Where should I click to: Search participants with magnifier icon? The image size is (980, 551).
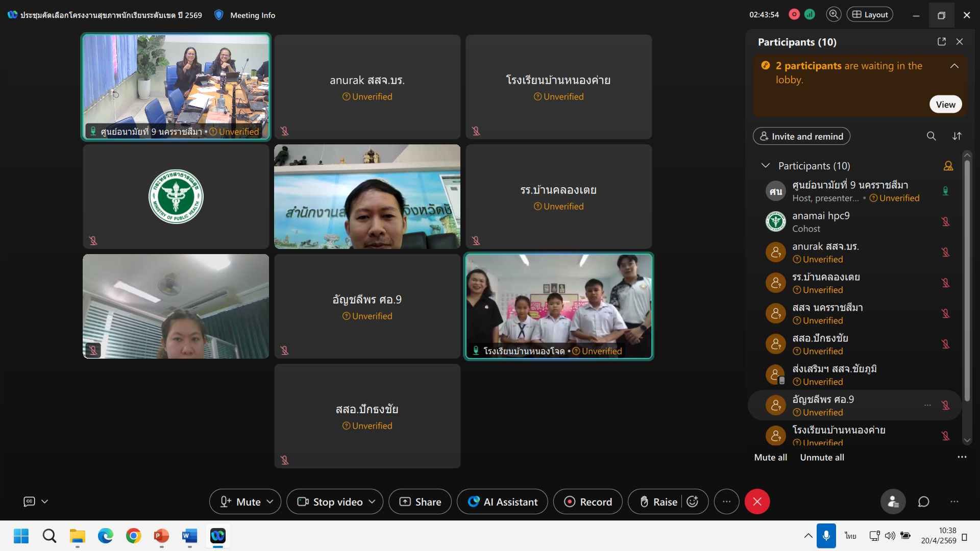[931, 136]
